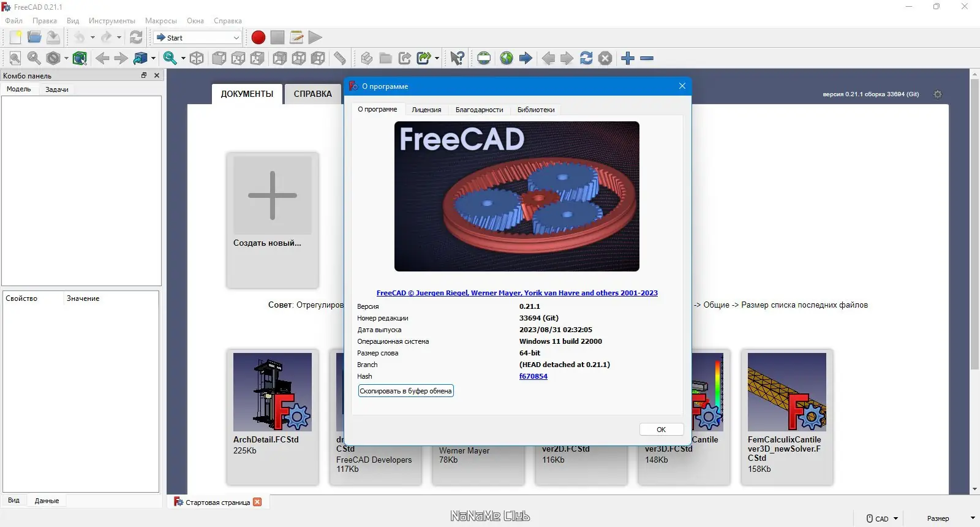Image resolution: width=980 pixels, height=527 pixels.
Task: Expand the undo history arrow
Action: [92, 37]
